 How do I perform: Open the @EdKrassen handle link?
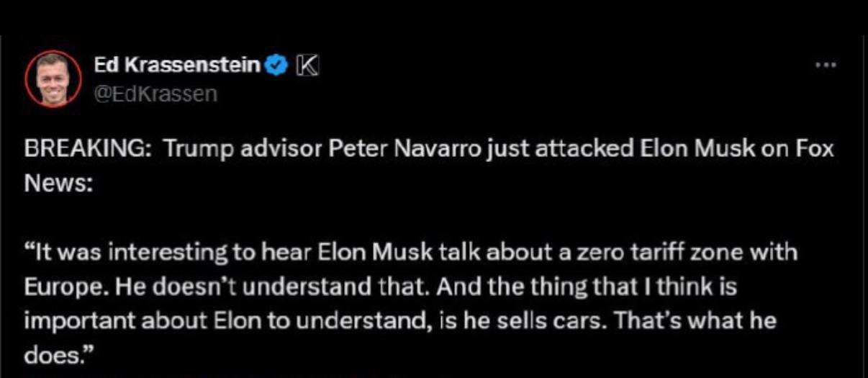click(155, 94)
